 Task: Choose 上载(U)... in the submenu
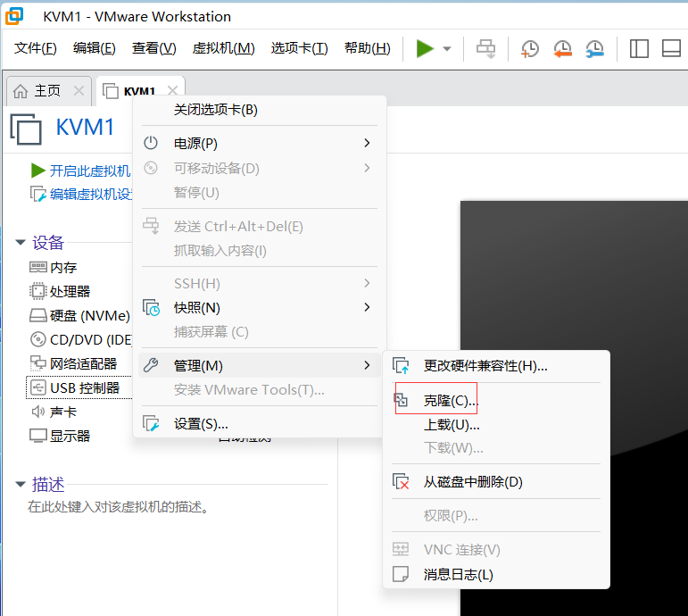[x=496, y=425]
